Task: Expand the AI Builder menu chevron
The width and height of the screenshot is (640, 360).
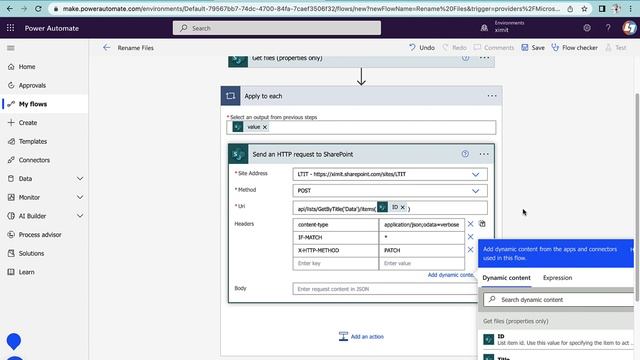Action: [x=80, y=216]
